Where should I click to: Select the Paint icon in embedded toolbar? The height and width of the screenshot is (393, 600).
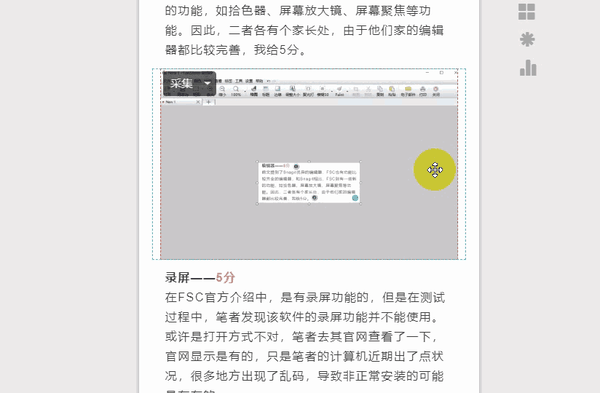(x=340, y=91)
